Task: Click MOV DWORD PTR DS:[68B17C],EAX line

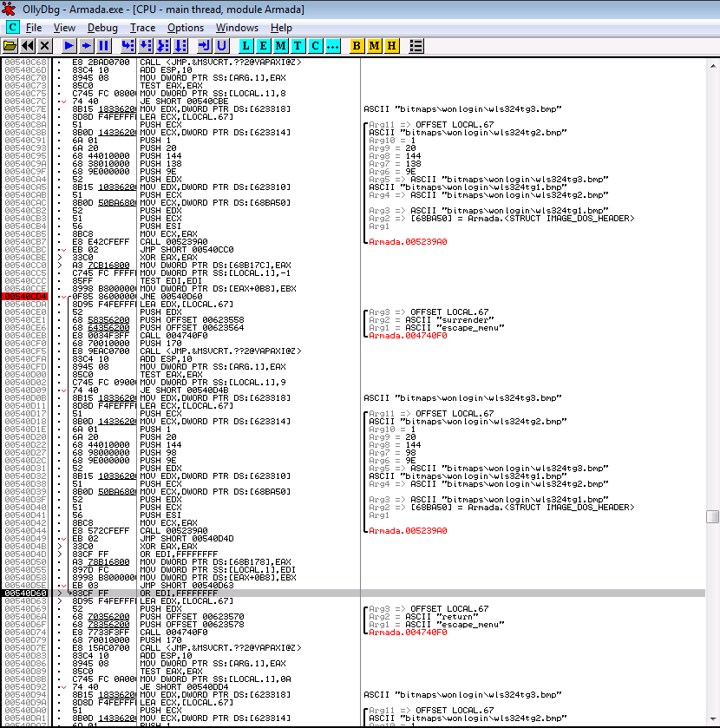Action: click(215, 266)
